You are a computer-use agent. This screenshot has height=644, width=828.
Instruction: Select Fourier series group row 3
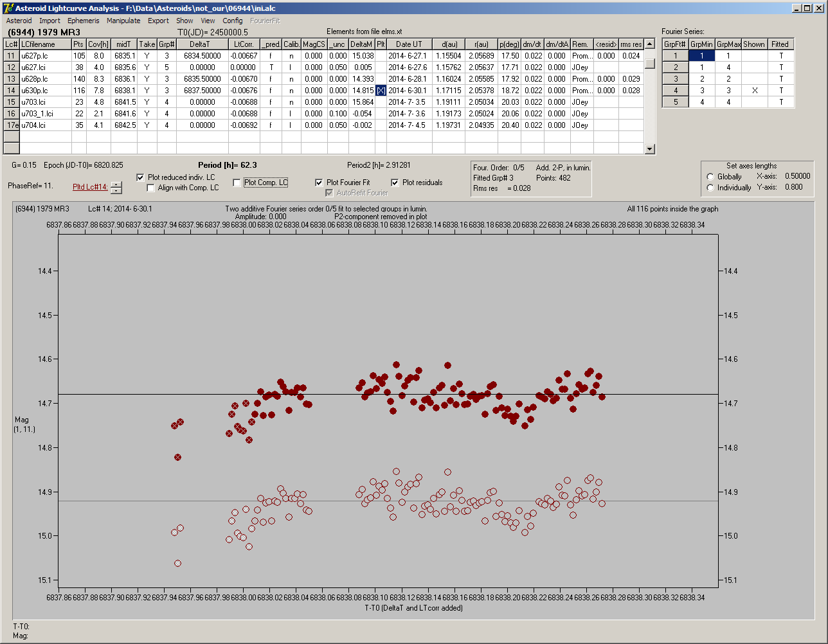pyautogui.click(x=676, y=79)
